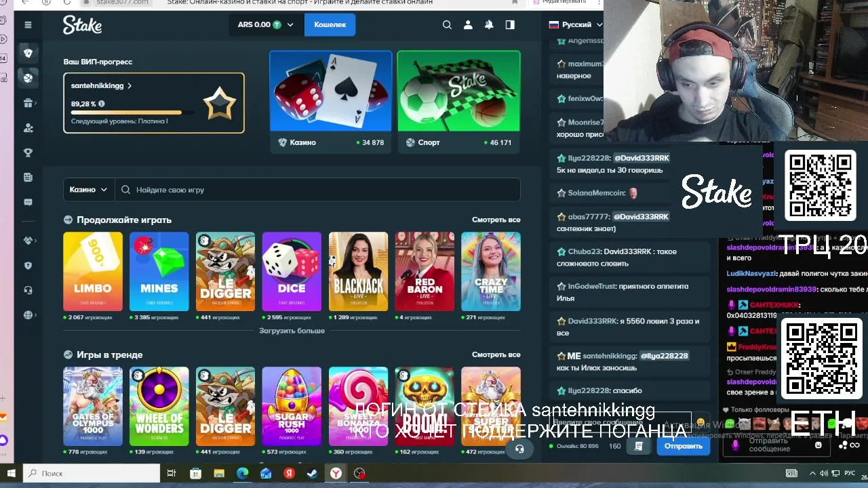Open the Limbo game tile
The image size is (868, 488).
[x=93, y=271]
